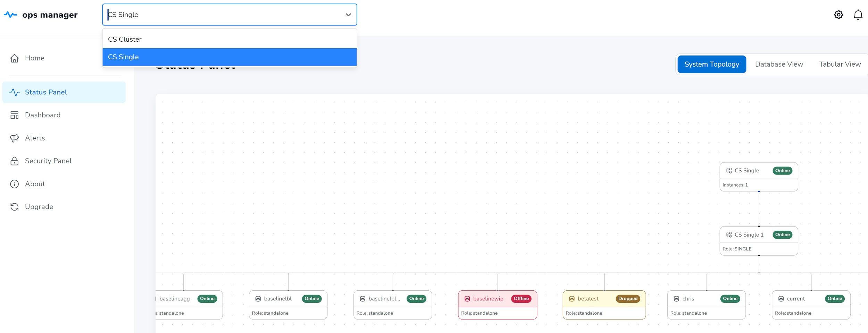Image resolution: width=868 pixels, height=333 pixels.
Task: Click the Online badge on chris node
Action: tap(730, 299)
